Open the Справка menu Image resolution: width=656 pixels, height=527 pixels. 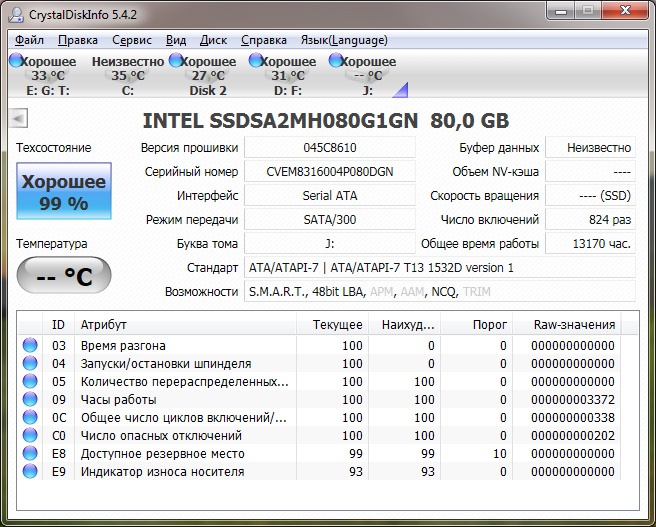point(264,40)
